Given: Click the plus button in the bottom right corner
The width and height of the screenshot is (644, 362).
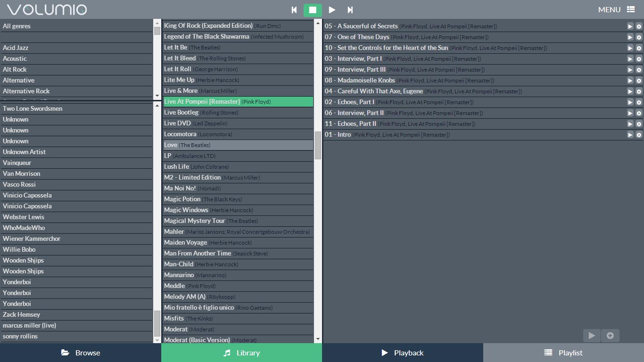Looking at the screenshot, I should point(611,336).
